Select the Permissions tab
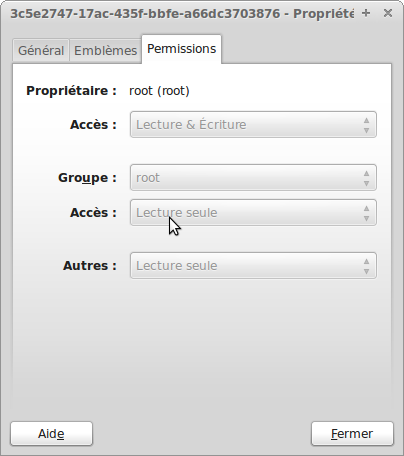The height and width of the screenshot is (456, 404). tap(182, 49)
